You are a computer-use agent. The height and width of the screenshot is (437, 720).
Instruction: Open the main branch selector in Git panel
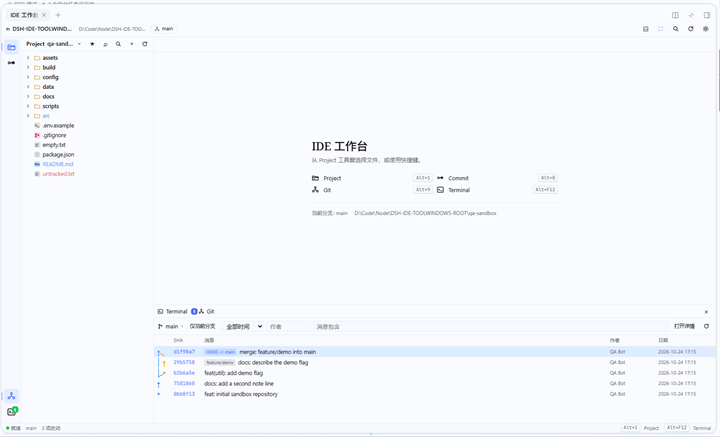(x=170, y=326)
